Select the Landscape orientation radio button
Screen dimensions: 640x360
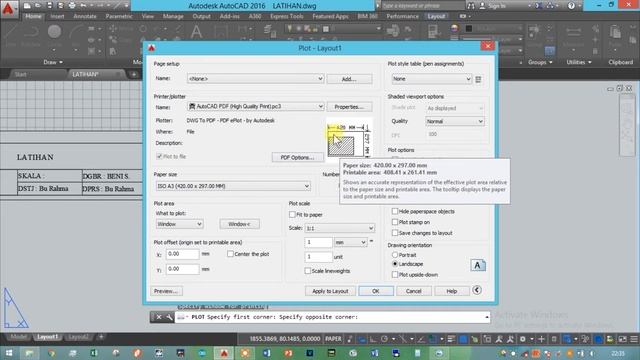(x=395, y=264)
